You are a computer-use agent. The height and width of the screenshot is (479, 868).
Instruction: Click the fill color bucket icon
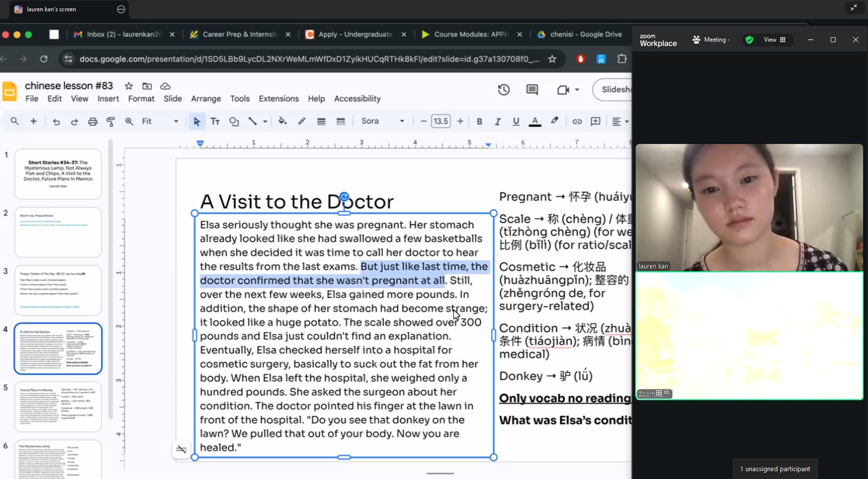click(282, 121)
